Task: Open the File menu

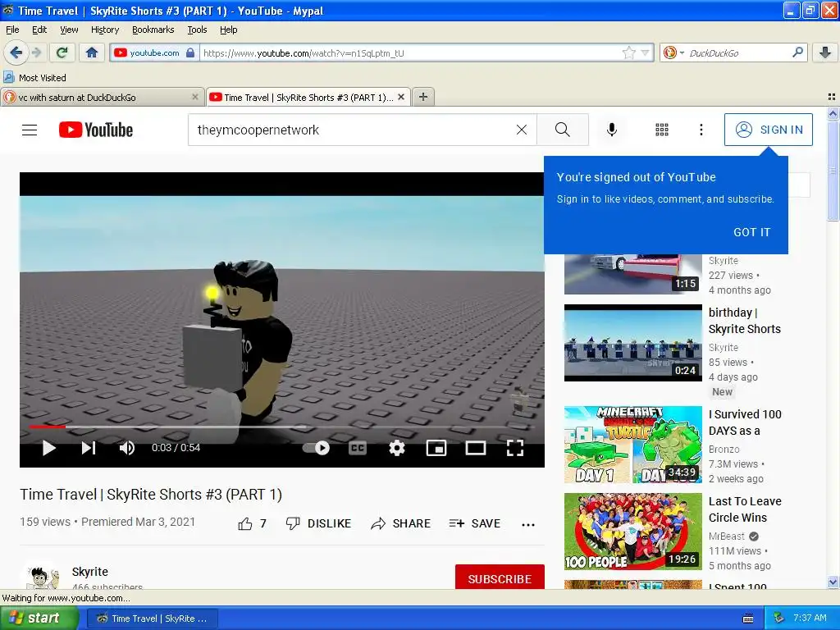Action: point(12,30)
